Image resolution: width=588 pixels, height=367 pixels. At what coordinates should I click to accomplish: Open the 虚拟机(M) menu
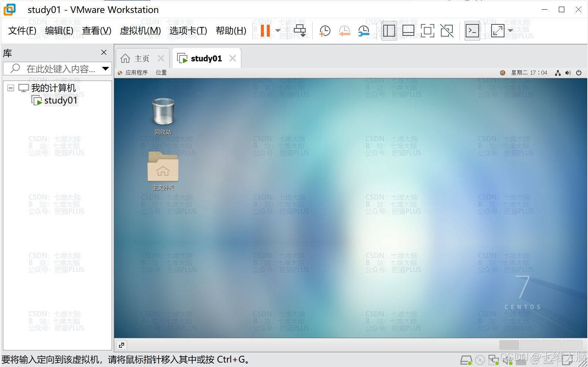[140, 30]
